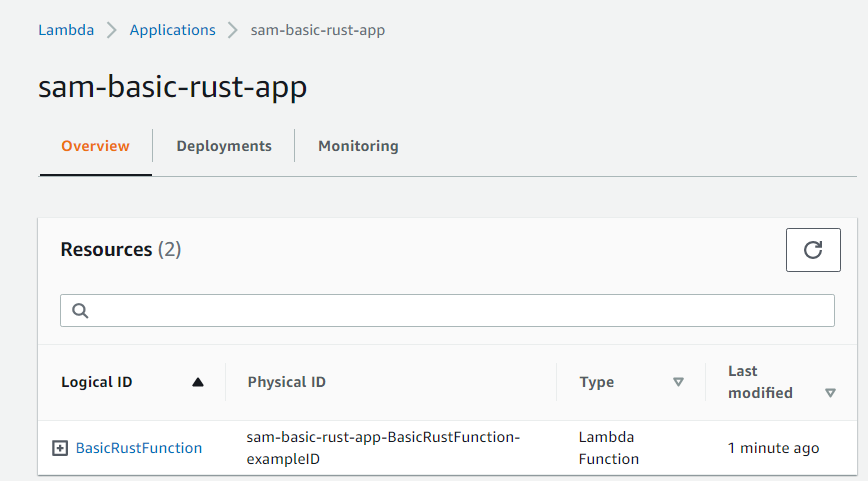
Task: Click the refresh resources icon button
Action: (x=813, y=250)
